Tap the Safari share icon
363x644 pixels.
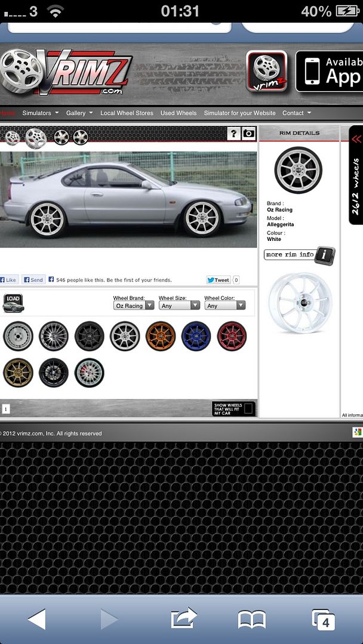coord(184,619)
